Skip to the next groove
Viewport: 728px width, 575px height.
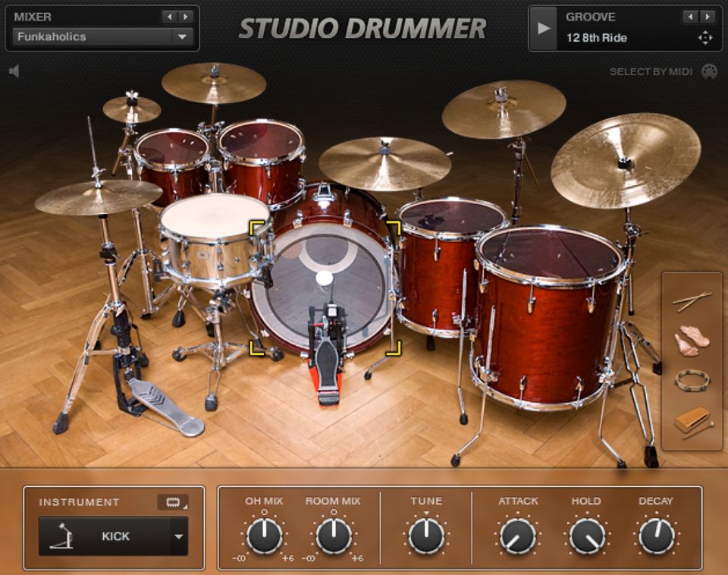pyautogui.click(x=708, y=17)
